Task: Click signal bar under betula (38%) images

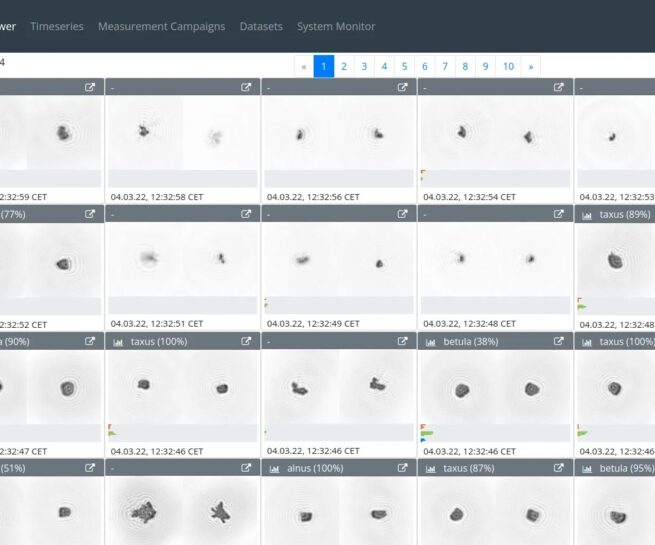Action: (x=495, y=433)
